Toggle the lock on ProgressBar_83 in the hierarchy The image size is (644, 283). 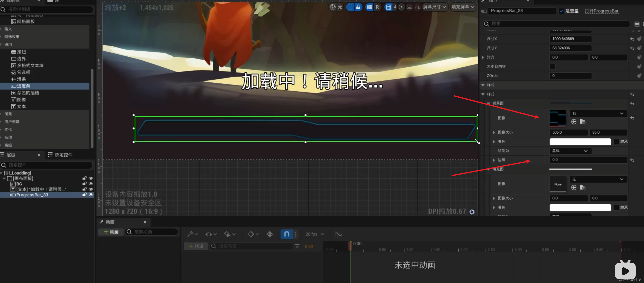(x=84, y=195)
